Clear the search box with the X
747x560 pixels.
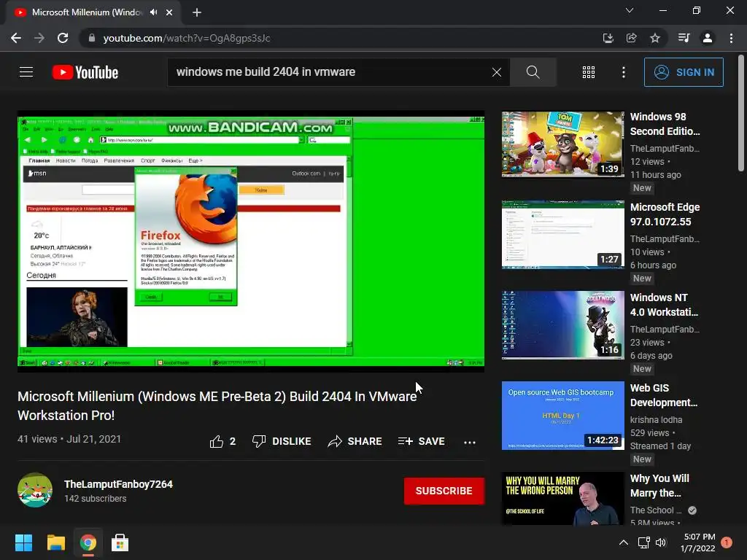(x=496, y=72)
